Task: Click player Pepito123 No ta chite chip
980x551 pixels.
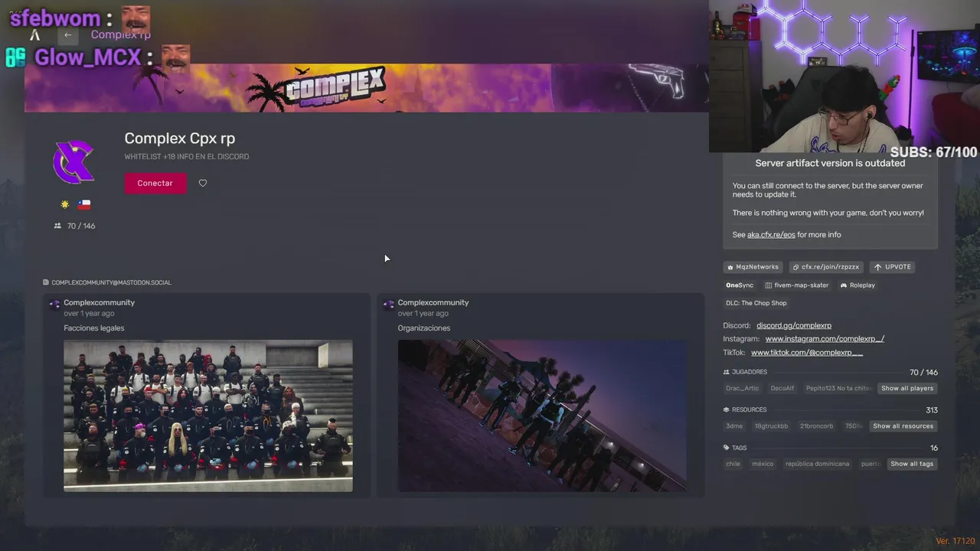Action: tap(838, 389)
